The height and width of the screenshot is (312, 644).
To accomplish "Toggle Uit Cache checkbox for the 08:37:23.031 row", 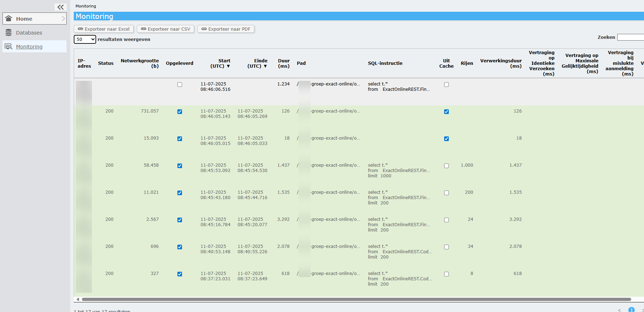I will (x=446, y=274).
